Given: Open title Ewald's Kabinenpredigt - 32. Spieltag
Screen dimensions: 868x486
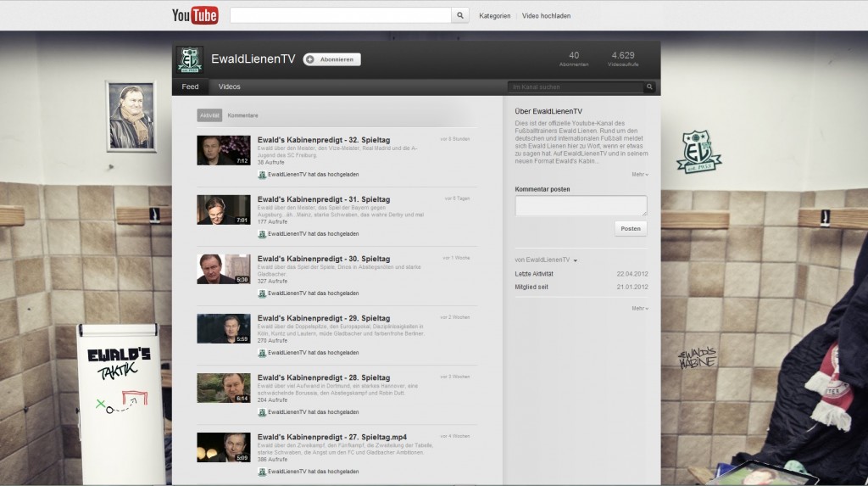Looking at the screenshot, I should tap(323, 140).
